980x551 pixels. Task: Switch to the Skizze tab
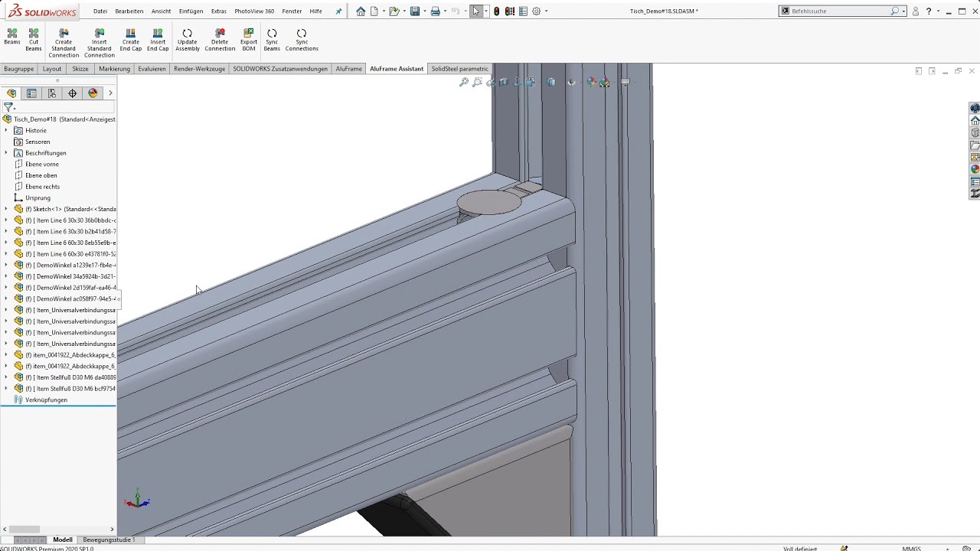tap(80, 69)
